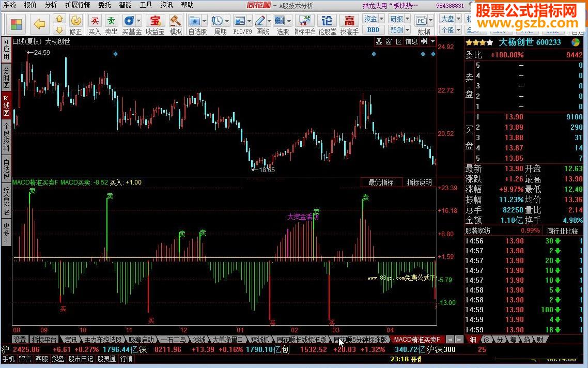Click 同行业比较 link

pos(562,231)
